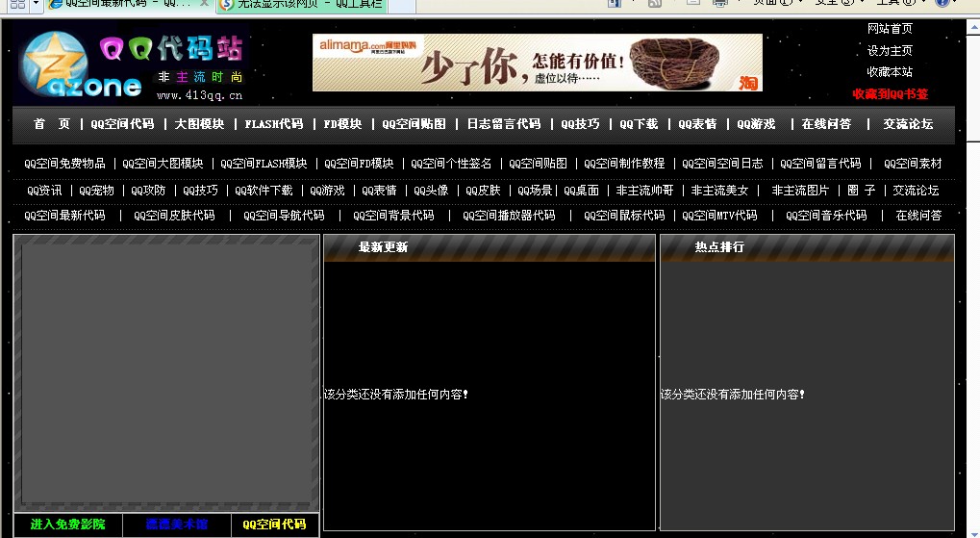Click QQ空间最新代码 link in code row
The width and height of the screenshot is (980, 538).
point(64,216)
